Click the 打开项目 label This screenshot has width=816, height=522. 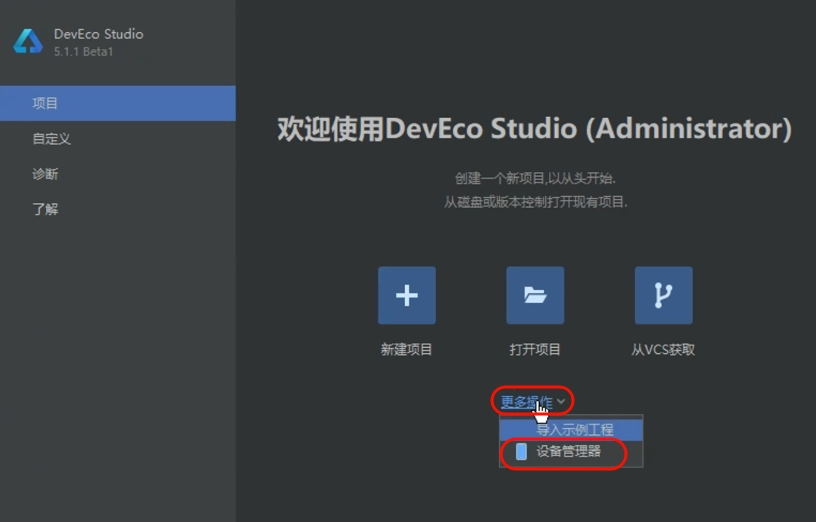coord(535,349)
